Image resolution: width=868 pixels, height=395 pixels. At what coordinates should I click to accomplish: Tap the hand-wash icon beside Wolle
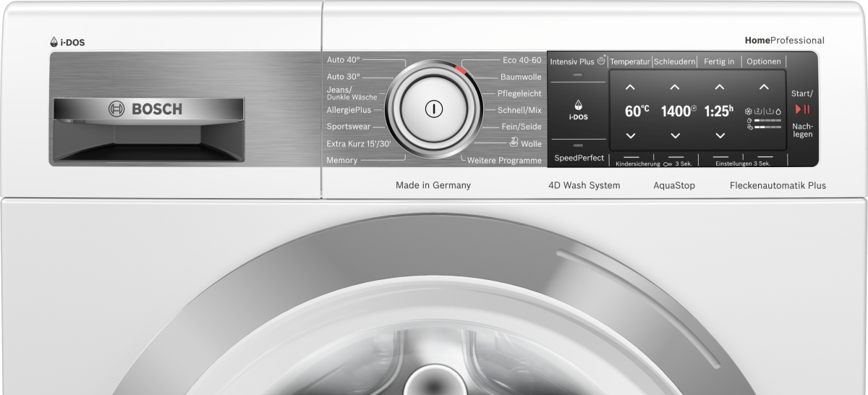[x=513, y=143]
